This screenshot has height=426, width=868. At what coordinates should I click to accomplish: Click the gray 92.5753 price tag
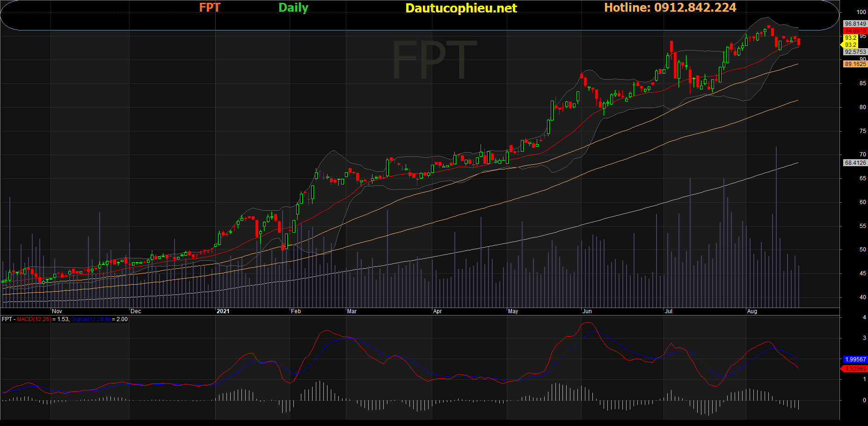pos(855,52)
